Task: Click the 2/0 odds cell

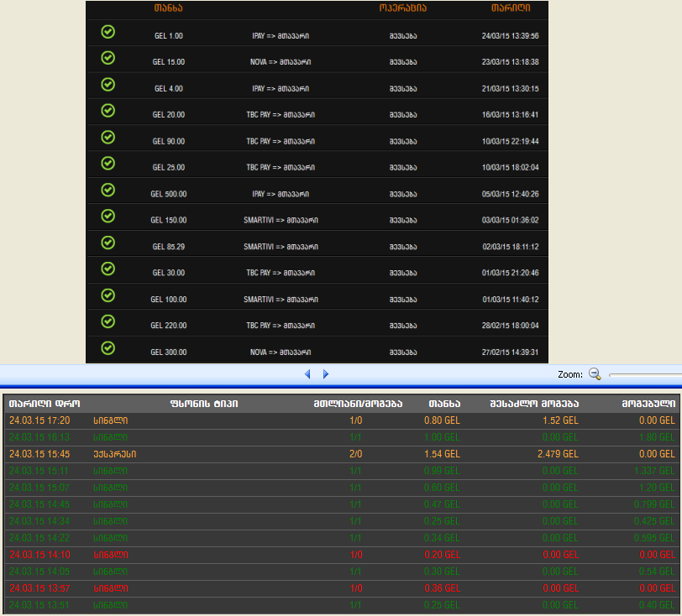Action: pyautogui.click(x=356, y=454)
